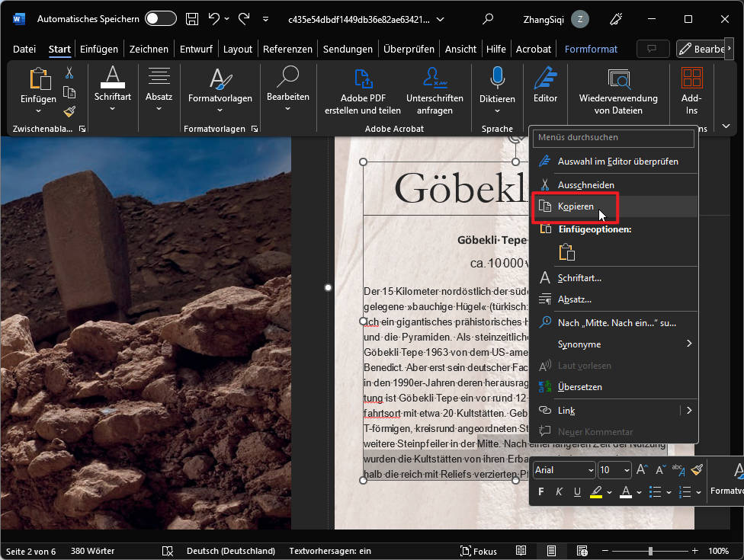744x560 pixels.
Task: Open Absatz... from context menu
Action: coord(614,299)
